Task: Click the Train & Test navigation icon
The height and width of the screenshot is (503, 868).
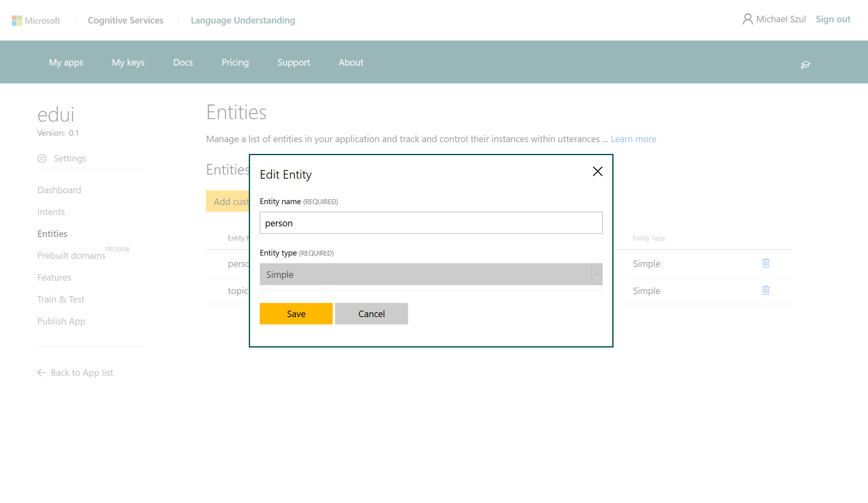Action: click(x=60, y=299)
